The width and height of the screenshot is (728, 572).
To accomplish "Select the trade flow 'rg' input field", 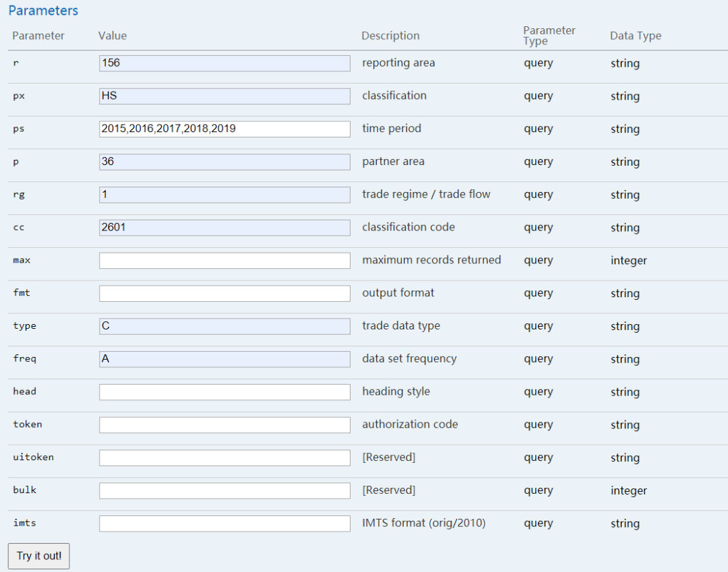I will 224,195.
